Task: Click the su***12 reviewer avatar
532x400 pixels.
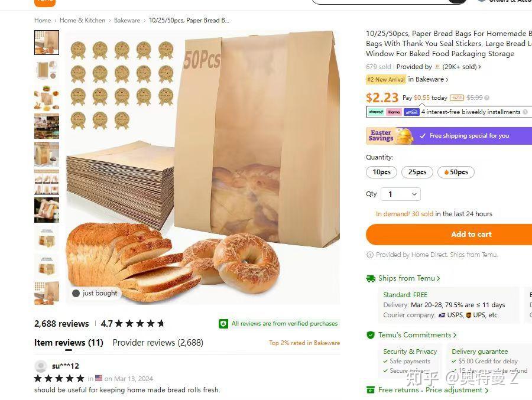Action: tap(41, 366)
